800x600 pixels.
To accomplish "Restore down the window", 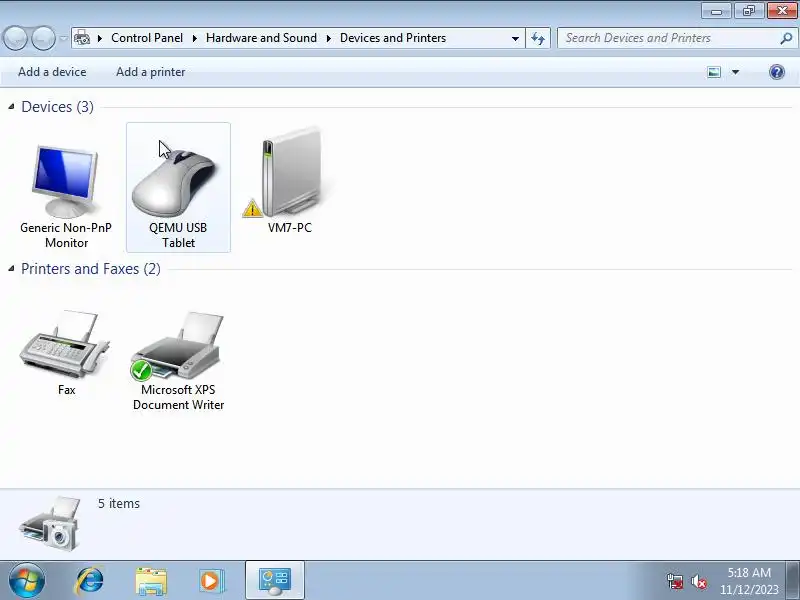I will click(x=748, y=11).
